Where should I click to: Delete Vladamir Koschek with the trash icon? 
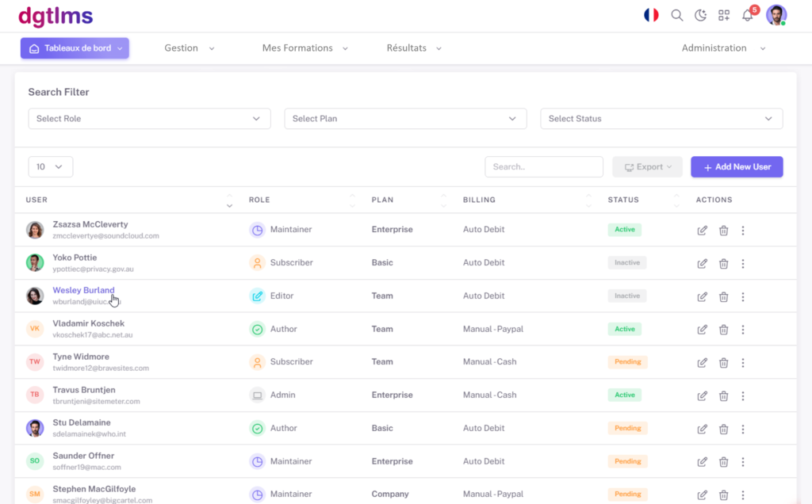(x=723, y=329)
